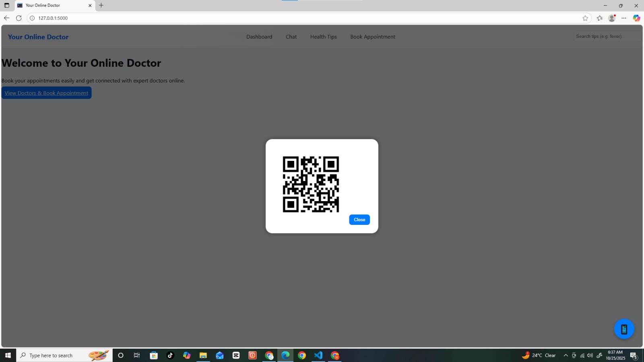Open the Favorites list icon
Screen dimensions: 644x362
600,18
